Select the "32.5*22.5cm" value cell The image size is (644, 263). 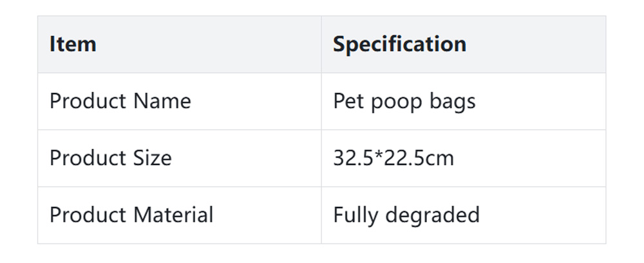393,158
